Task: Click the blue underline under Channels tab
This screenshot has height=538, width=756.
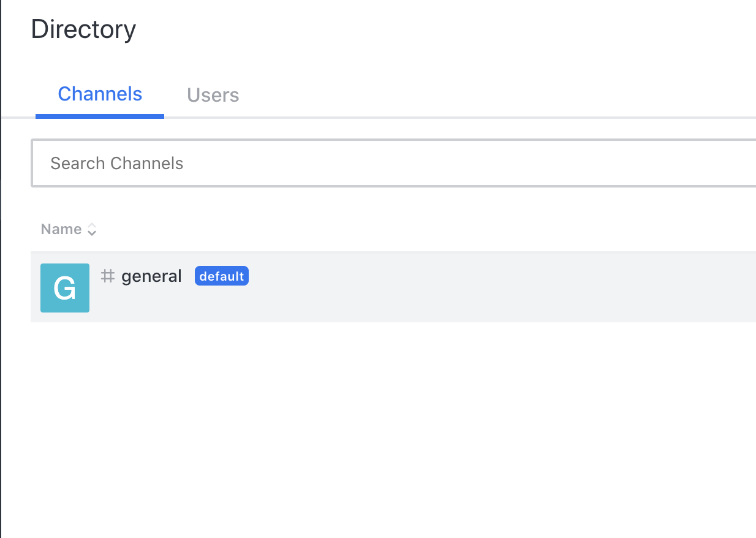Action: coord(100,116)
